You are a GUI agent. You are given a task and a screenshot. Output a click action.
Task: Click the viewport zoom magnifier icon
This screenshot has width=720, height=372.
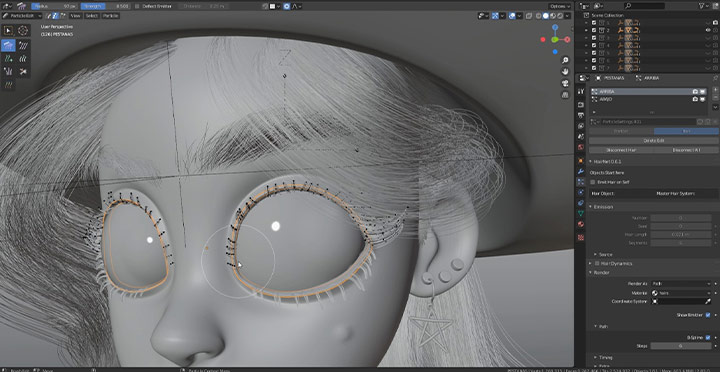[565, 60]
